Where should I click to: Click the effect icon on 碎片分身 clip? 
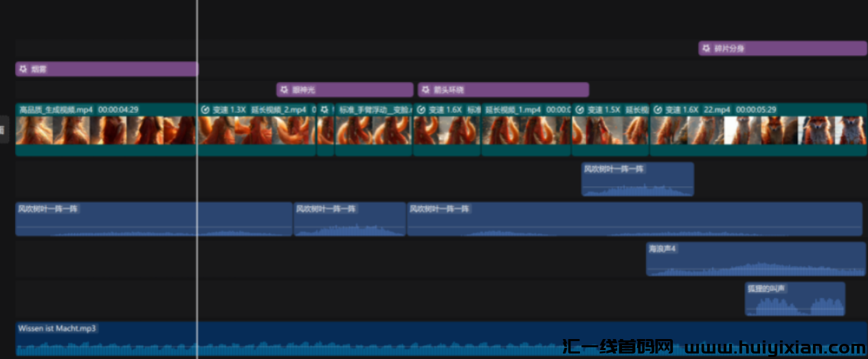pos(706,49)
